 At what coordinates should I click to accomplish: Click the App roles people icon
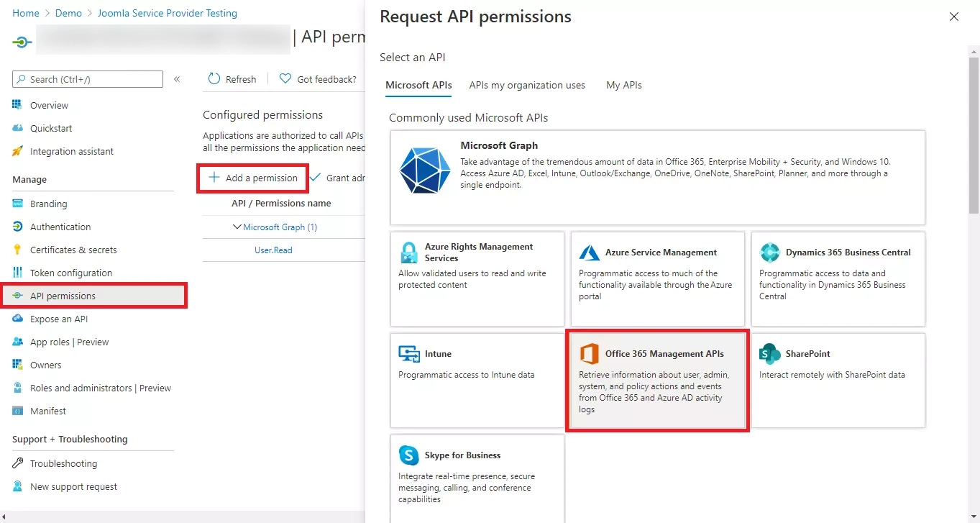pos(17,342)
